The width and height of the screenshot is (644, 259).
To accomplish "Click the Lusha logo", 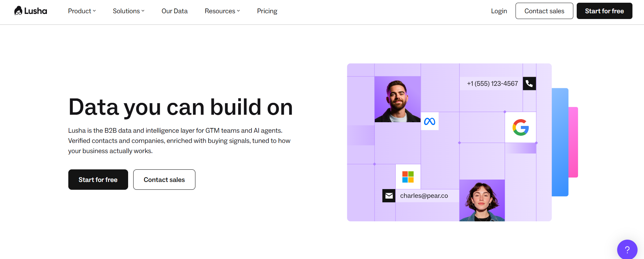I will click(31, 11).
